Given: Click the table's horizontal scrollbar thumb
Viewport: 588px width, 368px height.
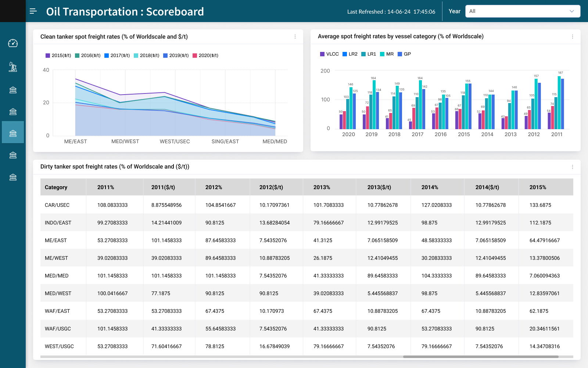Looking at the screenshot, I should pyautogui.click(x=480, y=357).
